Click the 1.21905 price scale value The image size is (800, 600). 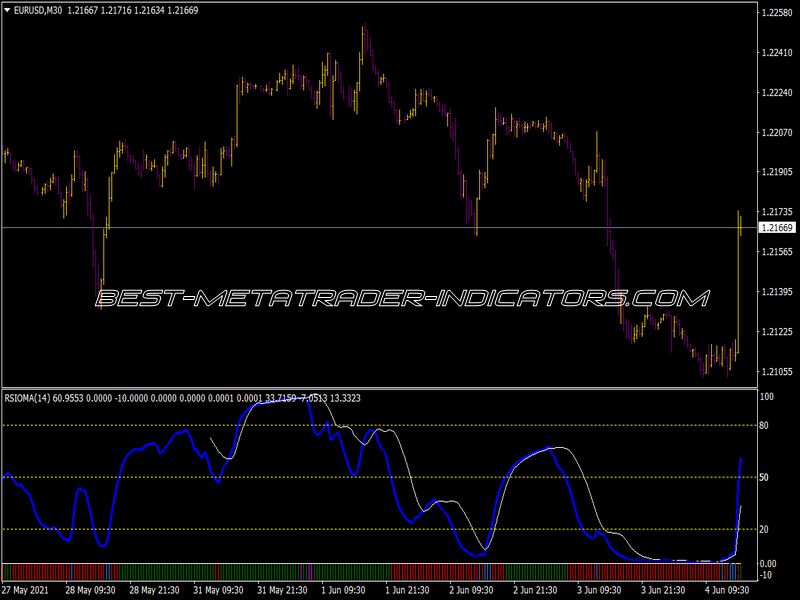777,172
